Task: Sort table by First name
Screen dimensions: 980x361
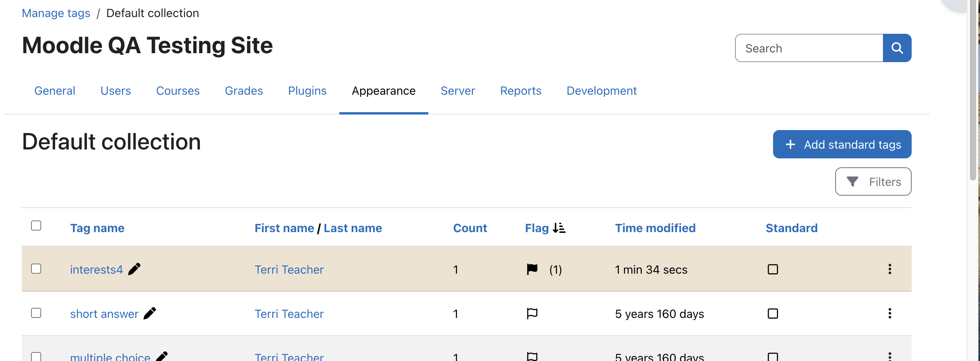Action: (x=284, y=228)
